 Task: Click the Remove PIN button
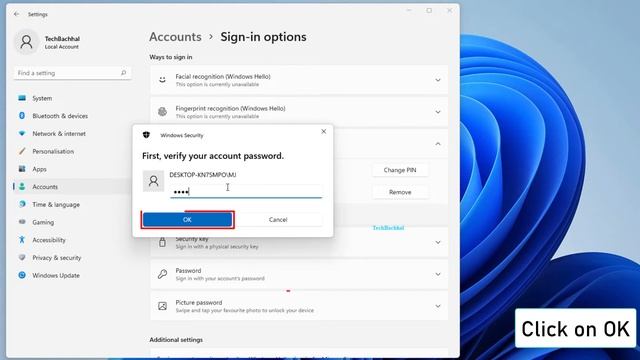tap(400, 192)
